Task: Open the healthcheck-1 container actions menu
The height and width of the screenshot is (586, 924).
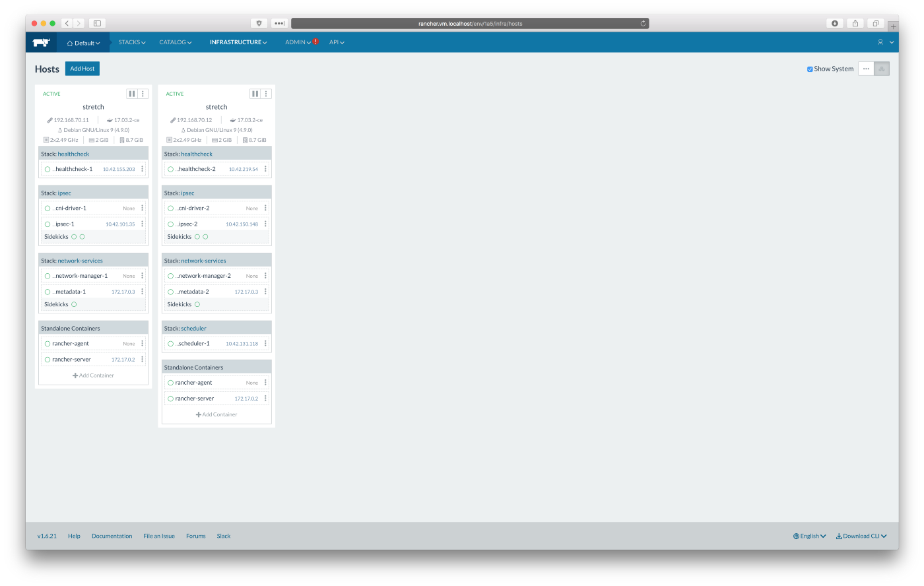Action: tap(142, 169)
